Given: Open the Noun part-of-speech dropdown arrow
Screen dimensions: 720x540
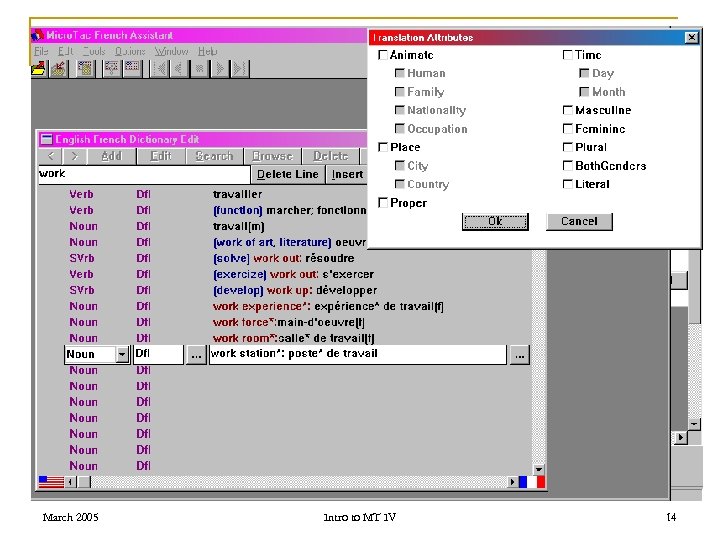Looking at the screenshot, I should tap(122, 354).
